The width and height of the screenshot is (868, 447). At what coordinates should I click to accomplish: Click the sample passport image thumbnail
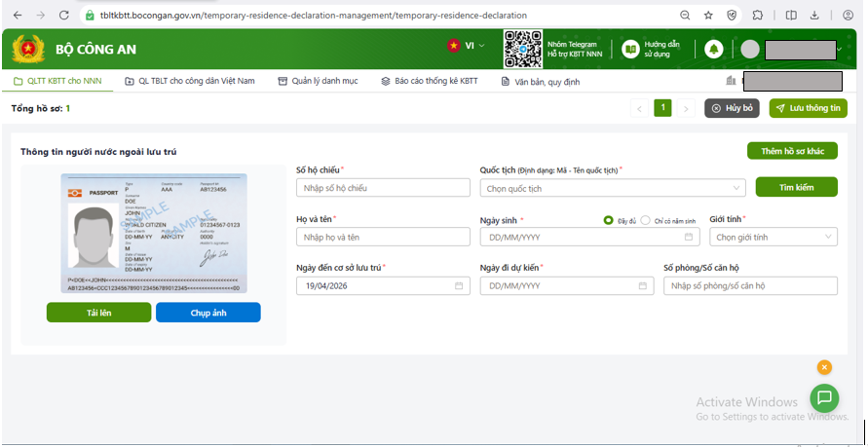point(154,234)
